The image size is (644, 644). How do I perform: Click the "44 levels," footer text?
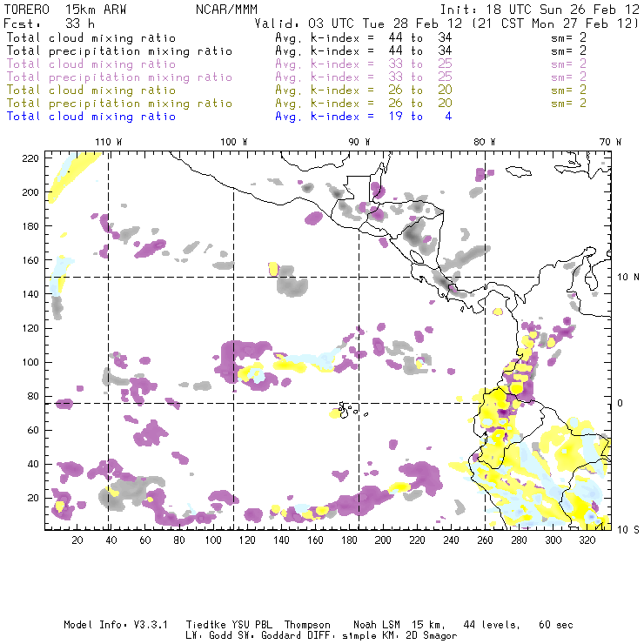tap(492, 625)
